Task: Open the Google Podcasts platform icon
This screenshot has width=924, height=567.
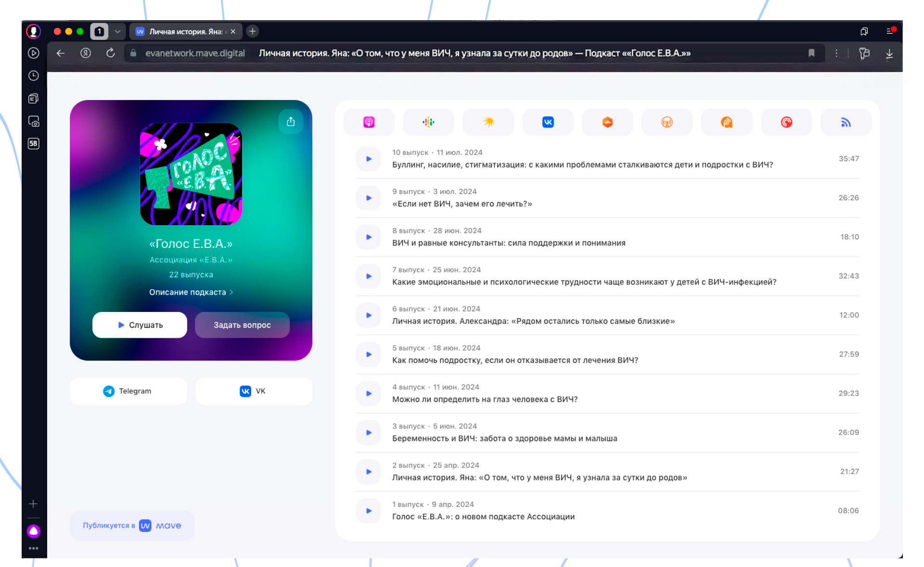Action: 428,122
